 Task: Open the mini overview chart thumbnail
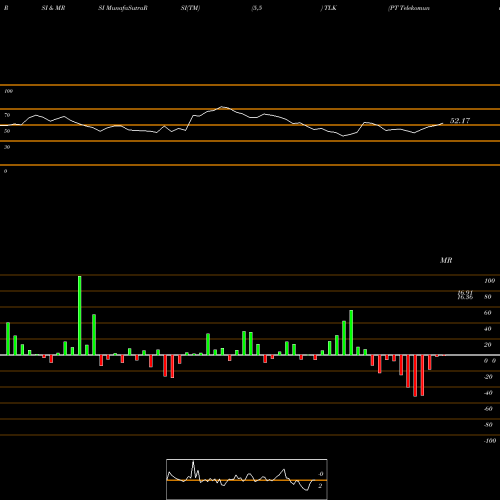[x=247, y=479]
